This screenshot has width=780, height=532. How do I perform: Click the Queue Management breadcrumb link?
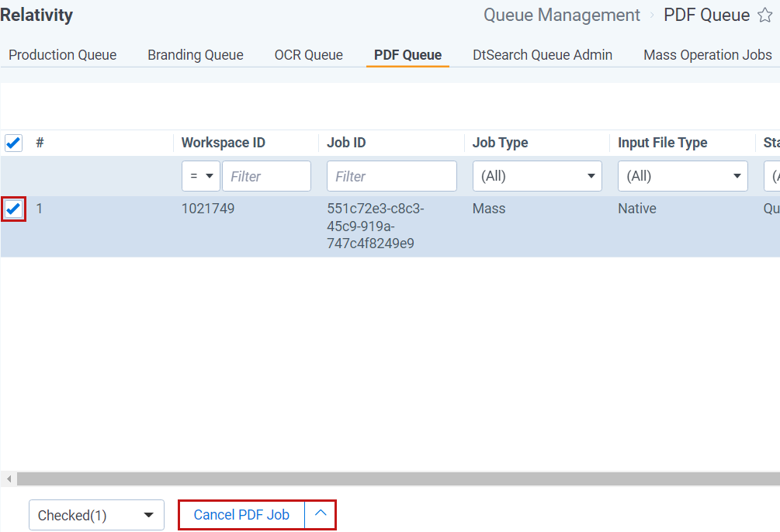562,15
